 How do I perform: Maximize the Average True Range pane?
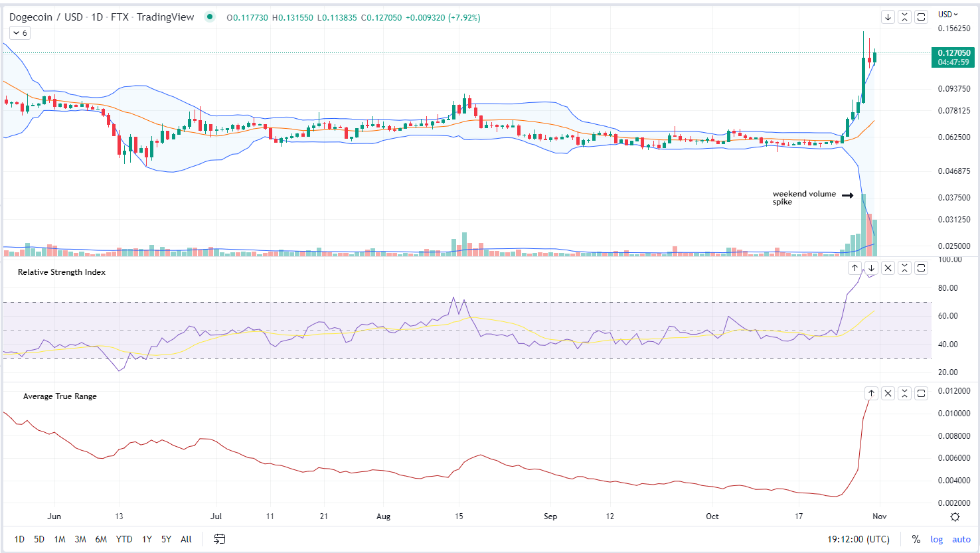point(921,393)
